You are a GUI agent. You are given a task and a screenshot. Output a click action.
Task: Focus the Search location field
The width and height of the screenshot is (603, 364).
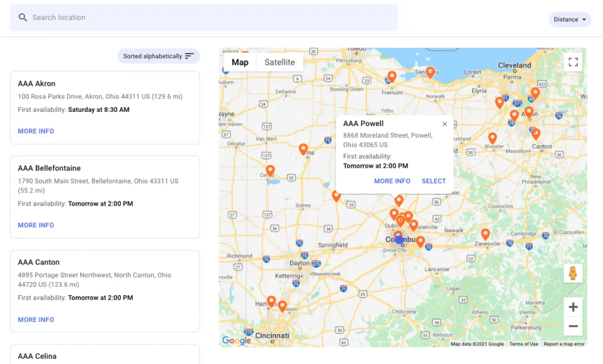204,17
